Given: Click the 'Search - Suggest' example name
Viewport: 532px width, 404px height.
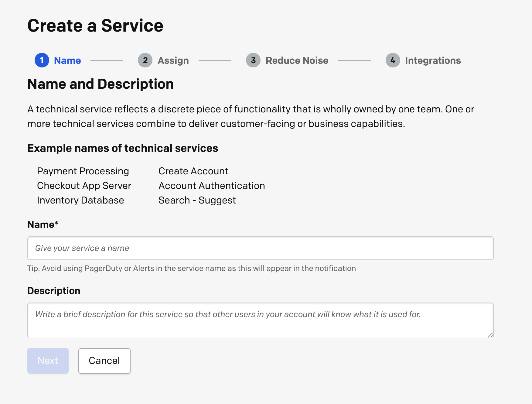Looking at the screenshot, I should click(197, 200).
